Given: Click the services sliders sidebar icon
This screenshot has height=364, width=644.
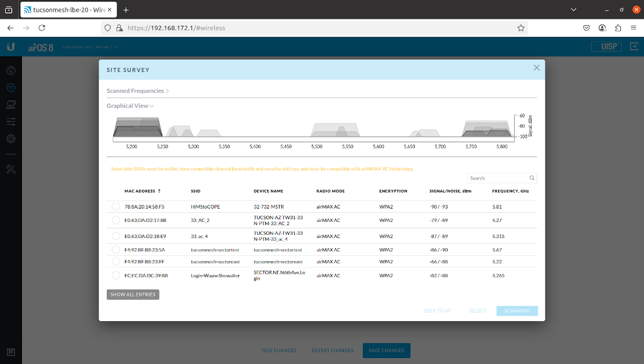Looking at the screenshot, I should tap(11, 121).
